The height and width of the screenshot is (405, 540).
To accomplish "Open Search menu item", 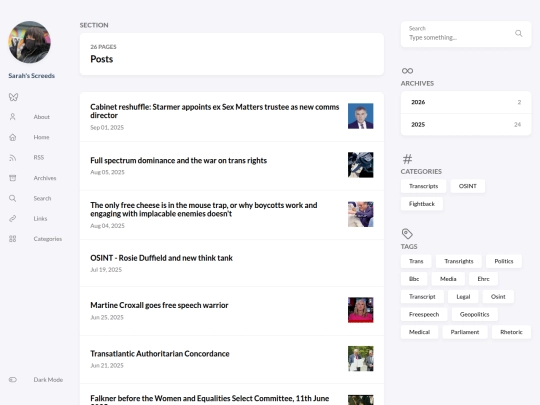I will point(42,198).
